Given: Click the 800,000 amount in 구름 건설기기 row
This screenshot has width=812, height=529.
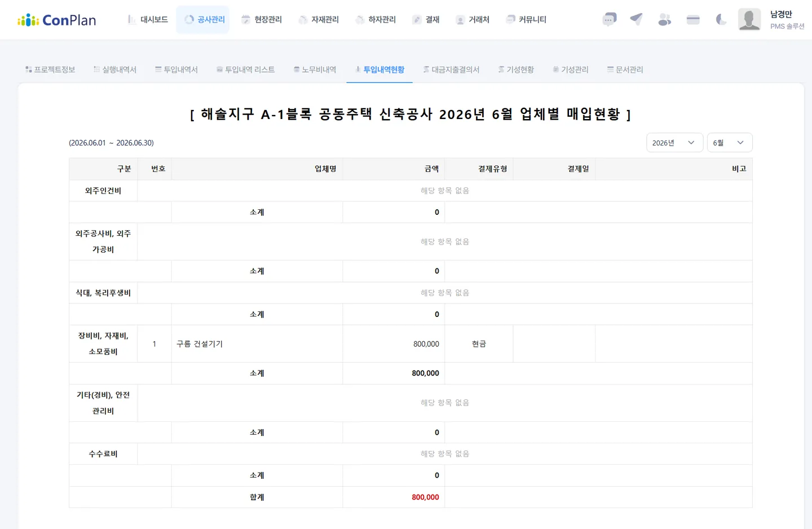Looking at the screenshot, I should click(426, 344).
